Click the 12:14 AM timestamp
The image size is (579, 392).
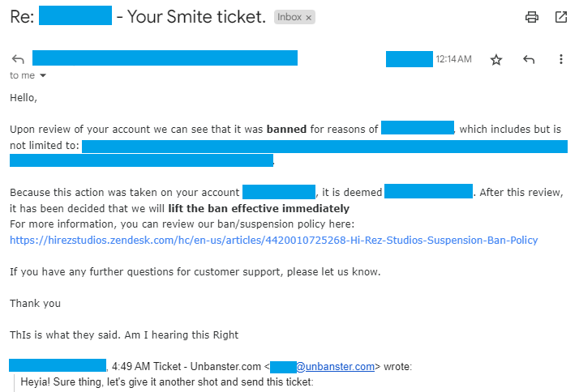click(x=454, y=59)
